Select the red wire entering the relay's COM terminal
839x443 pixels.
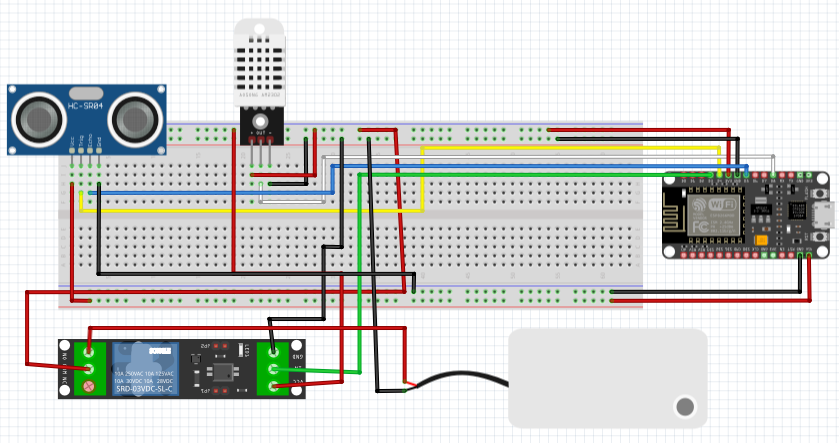(x=27, y=329)
